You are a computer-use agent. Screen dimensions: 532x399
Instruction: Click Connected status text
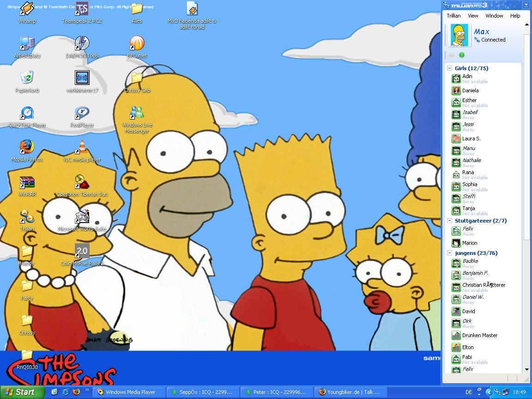pyautogui.click(x=493, y=40)
